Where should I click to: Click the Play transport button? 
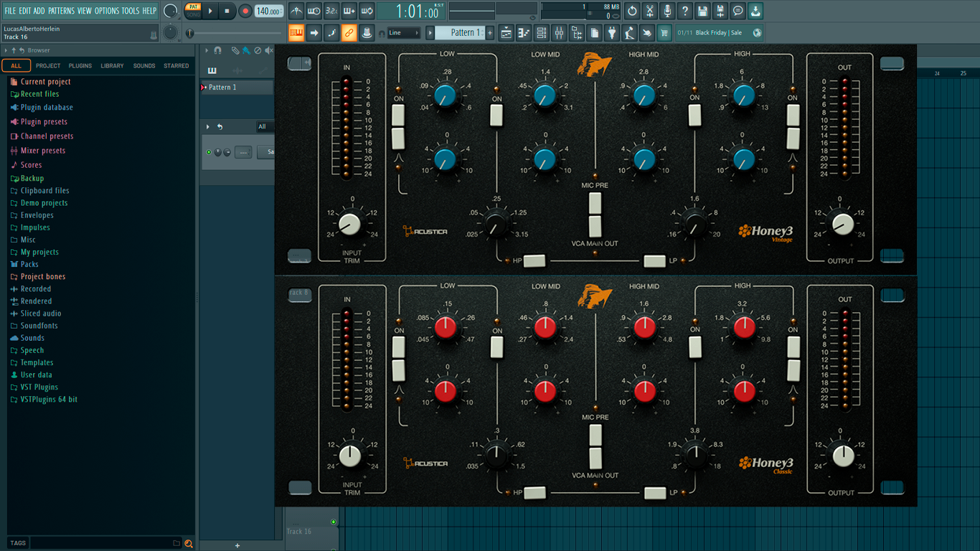point(210,11)
